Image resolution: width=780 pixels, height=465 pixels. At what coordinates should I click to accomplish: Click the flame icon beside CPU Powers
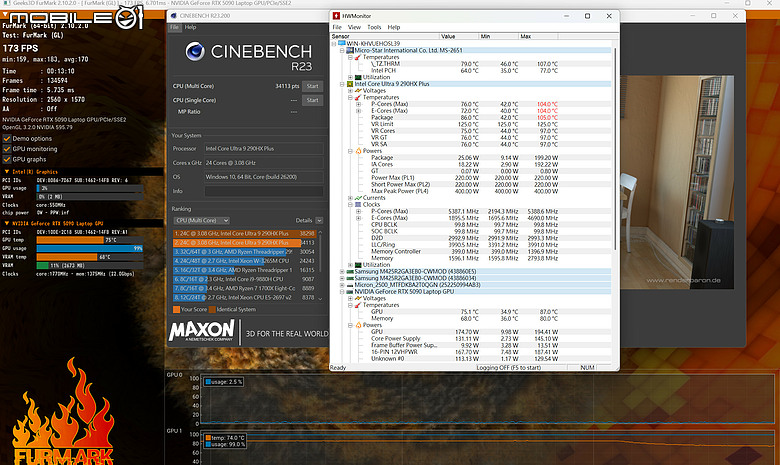click(358, 151)
